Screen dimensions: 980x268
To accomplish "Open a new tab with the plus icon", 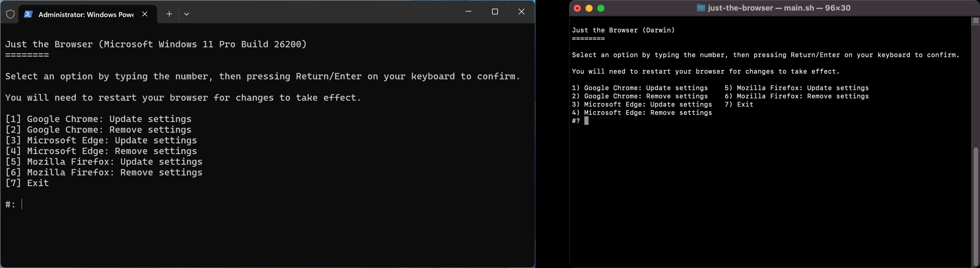I will (x=169, y=14).
